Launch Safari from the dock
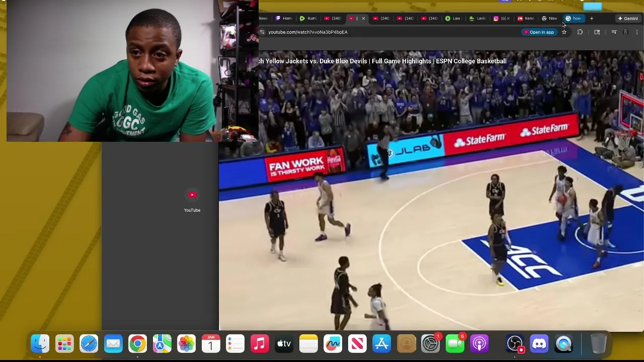644x362 pixels. [89, 344]
